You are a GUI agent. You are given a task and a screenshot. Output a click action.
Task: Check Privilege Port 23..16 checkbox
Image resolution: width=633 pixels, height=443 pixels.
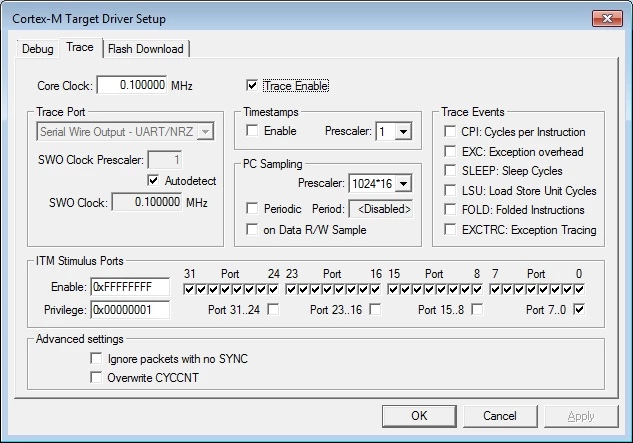(x=375, y=309)
